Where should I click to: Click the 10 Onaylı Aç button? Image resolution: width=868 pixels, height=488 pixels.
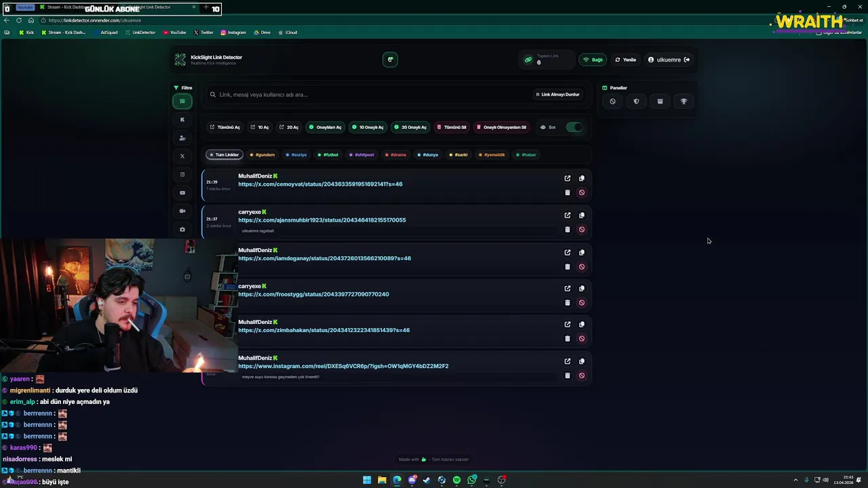pyautogui.click(x=368, y=127)
